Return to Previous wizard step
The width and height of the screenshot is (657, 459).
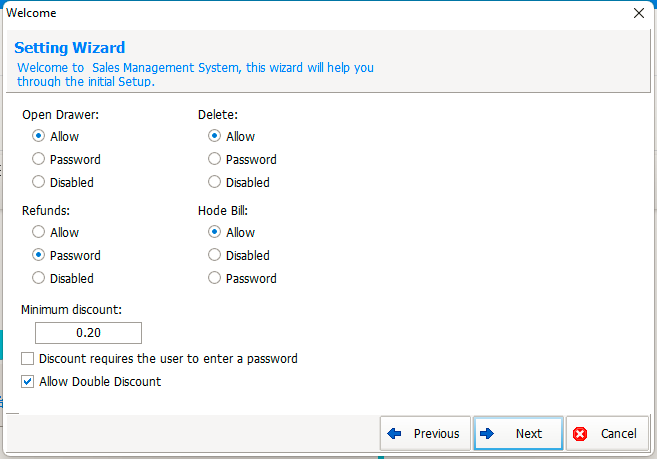click(x=425, y=433)
